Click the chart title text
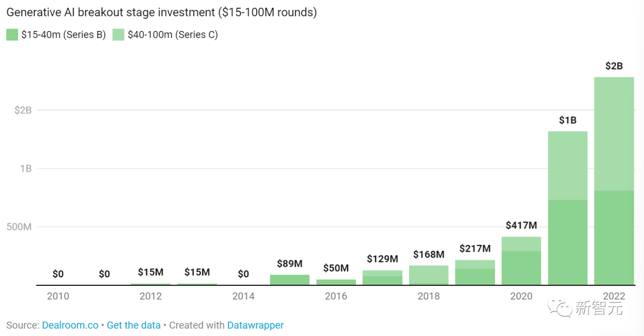 pyautogui.click(x=162, y=13)
